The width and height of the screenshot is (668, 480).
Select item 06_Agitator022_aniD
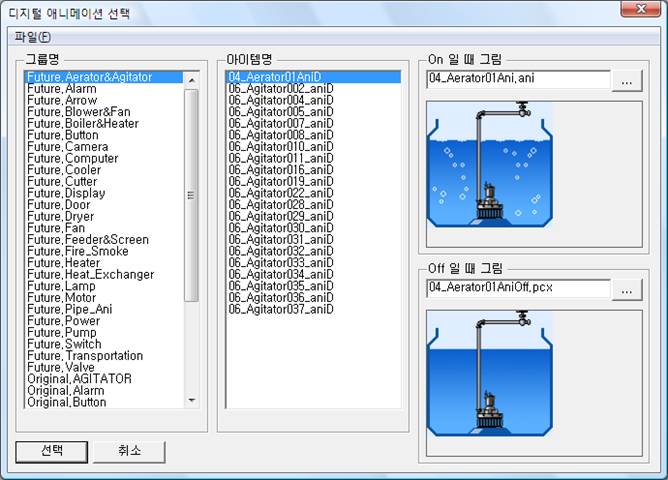click(313, 193)
